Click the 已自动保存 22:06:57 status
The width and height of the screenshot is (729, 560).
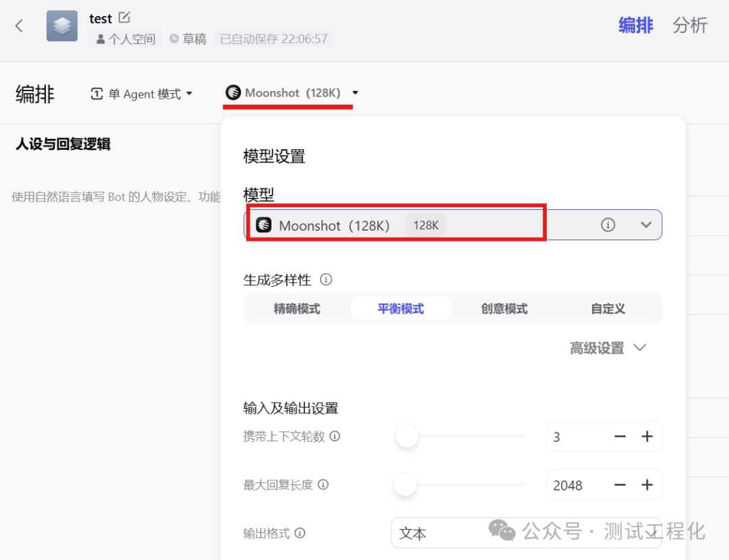274,38
